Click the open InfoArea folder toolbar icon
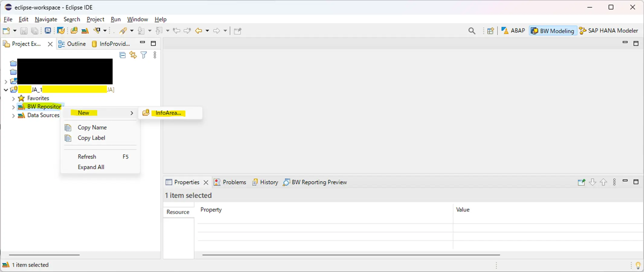Viewport: 644px width, 272px height. click(x=74, y=31)
